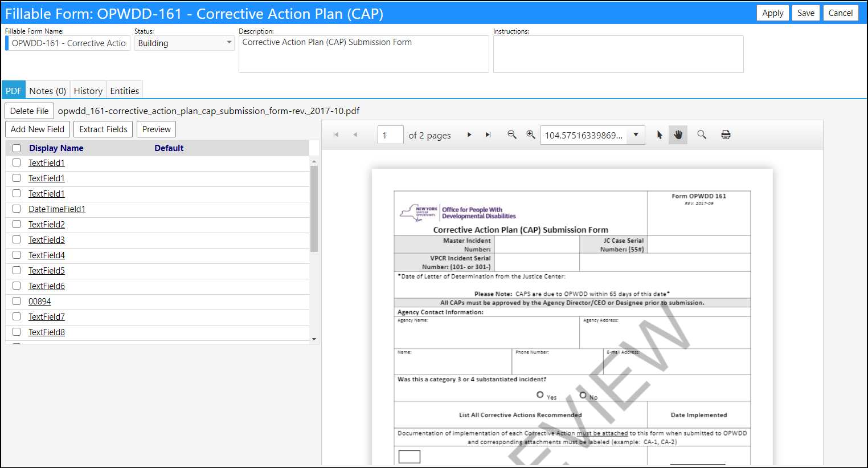Check the box for TextField3
The height and width of the screenshot is (468, 868).
coord(17,239)
